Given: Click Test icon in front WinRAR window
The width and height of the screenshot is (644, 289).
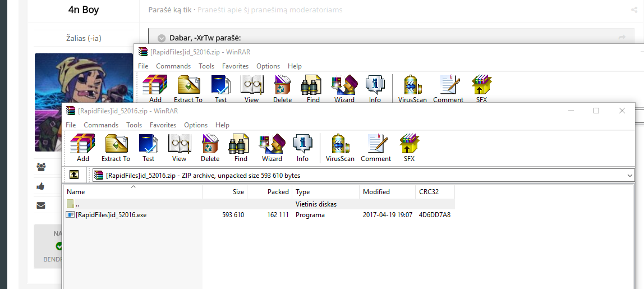Looking at the screenshot, I should (148, 148).
